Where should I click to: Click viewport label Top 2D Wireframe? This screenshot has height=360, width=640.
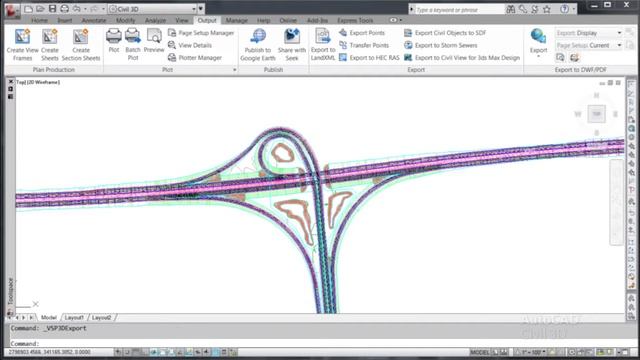[x=38, y=82]
